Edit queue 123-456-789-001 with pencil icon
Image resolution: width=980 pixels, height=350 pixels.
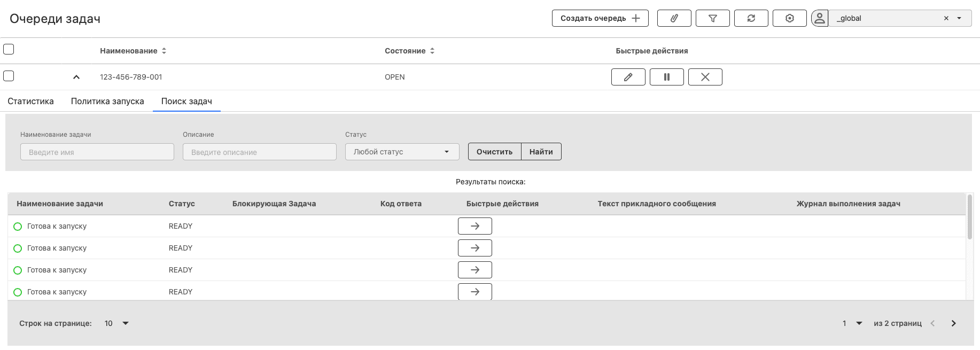coord(628,77)
